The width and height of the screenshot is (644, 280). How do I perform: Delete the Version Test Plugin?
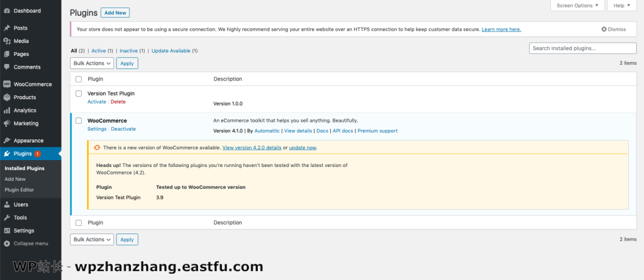[x=118, y=102]
